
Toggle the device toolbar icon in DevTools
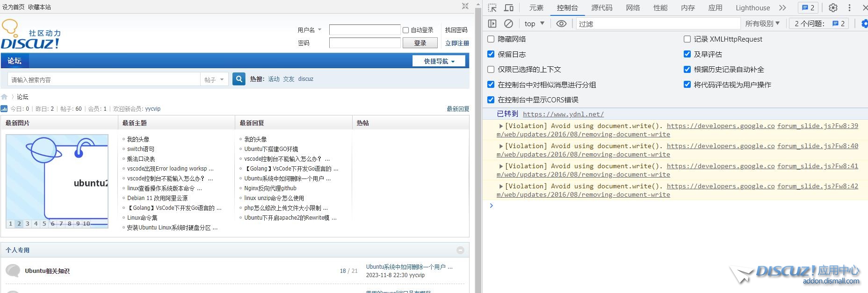[508, 8]
